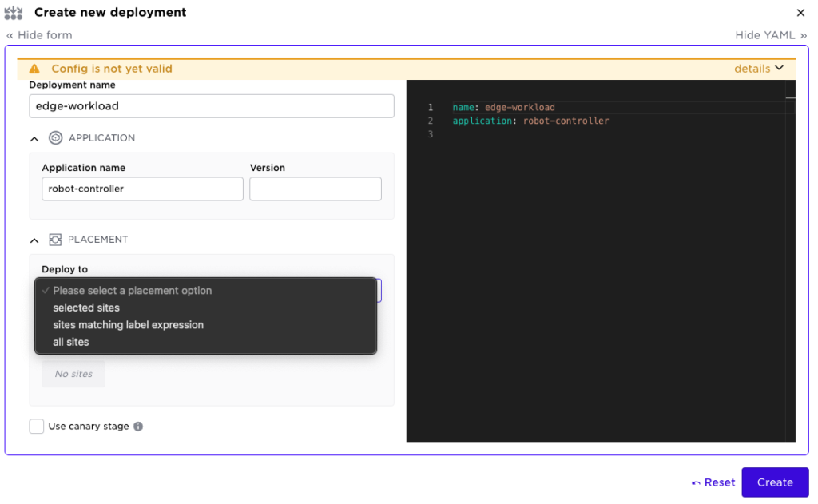This screenshot has height=504, width=818.
Task: Click the Reset button
Action: 713,482
